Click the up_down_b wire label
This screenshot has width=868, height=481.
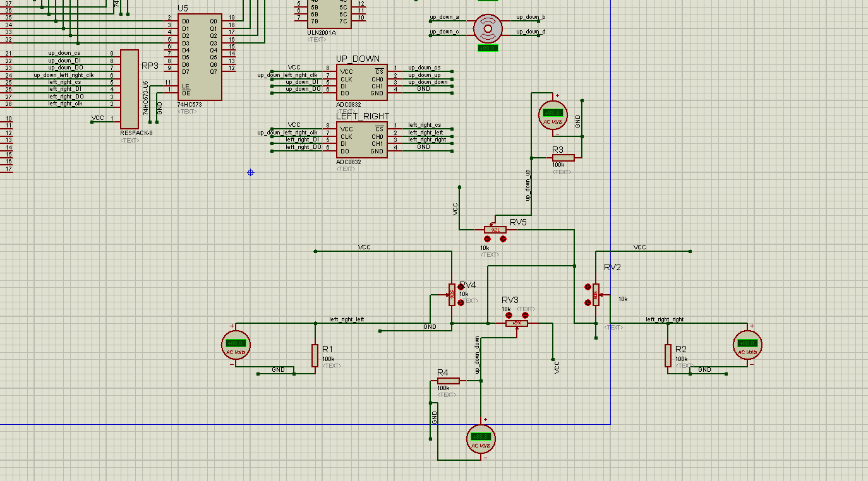pos(531,17)
